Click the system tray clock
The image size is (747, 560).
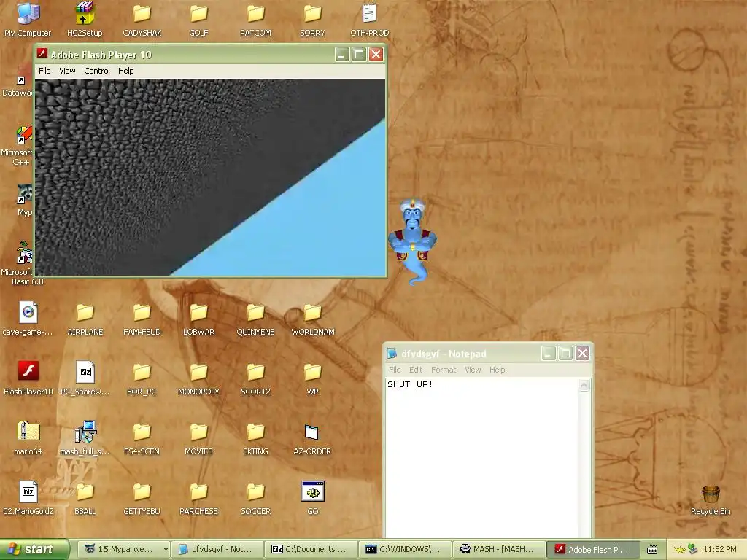click(x=720, y=550)
